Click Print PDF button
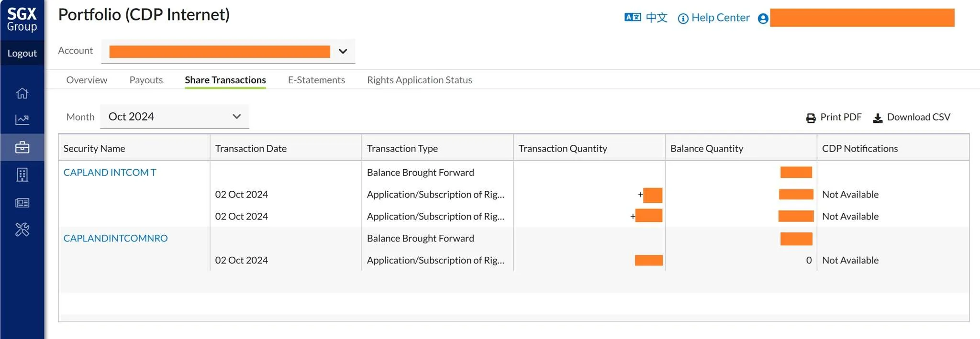 pyautogui.click(x=834, y=117)
